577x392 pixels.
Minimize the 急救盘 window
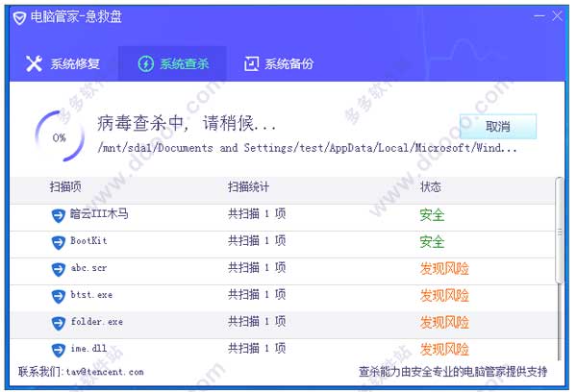[539, 15]
